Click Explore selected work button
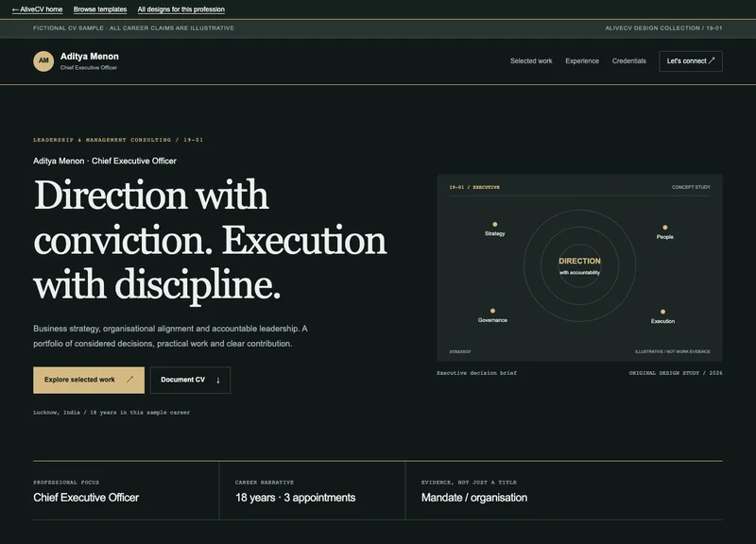756x544 pixels. (x=89, y=381)
